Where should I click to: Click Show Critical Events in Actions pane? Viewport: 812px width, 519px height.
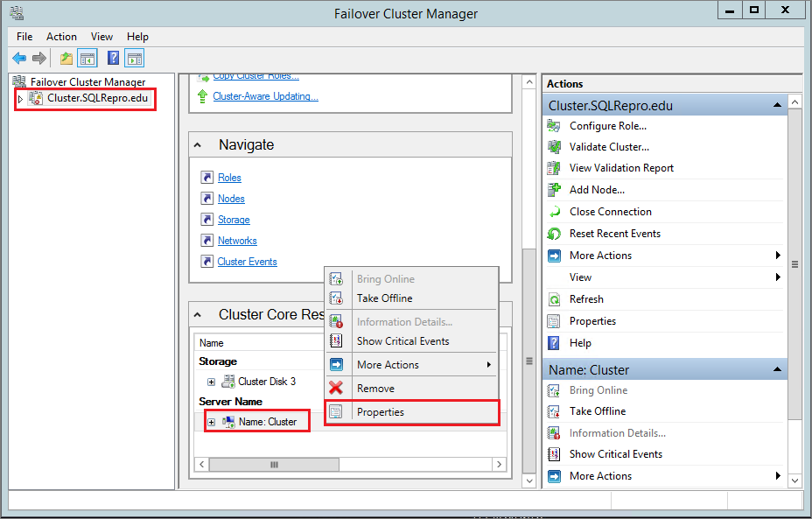click(x=616, y=454)
